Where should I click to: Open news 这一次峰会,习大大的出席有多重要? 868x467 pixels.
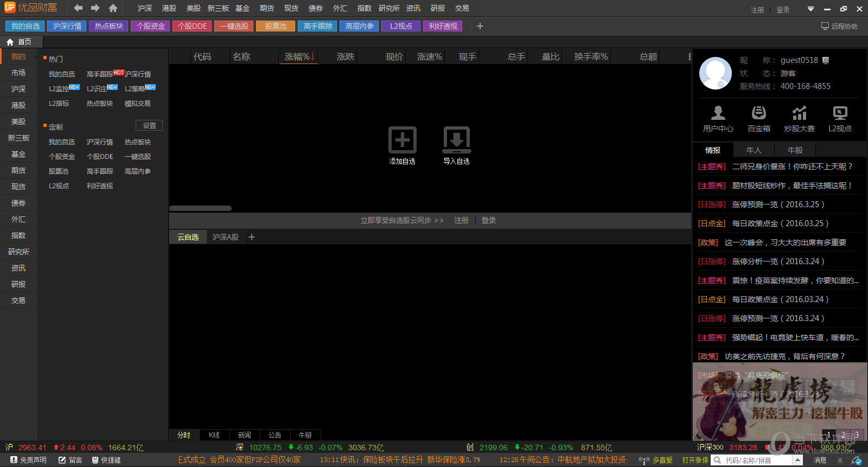(x=786, y=242)
